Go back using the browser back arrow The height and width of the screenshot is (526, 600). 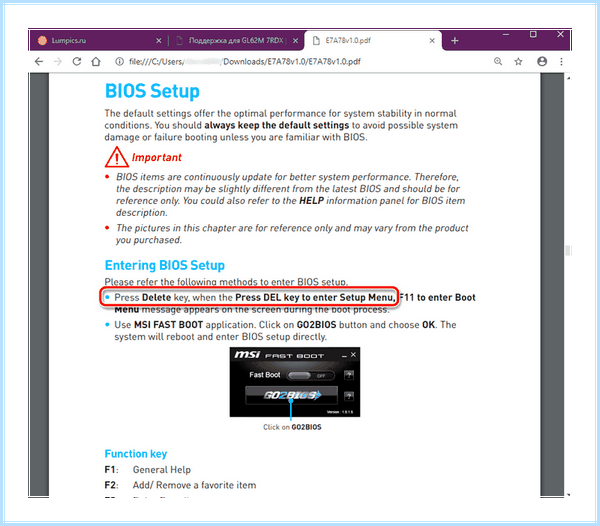pyautogui.click(x=39, y=62)
